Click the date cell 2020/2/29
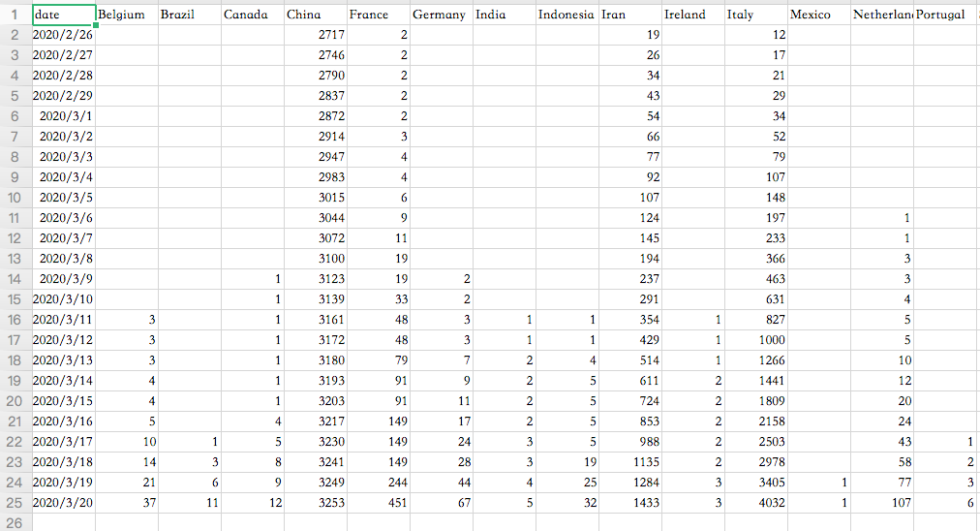 point(64,96)
